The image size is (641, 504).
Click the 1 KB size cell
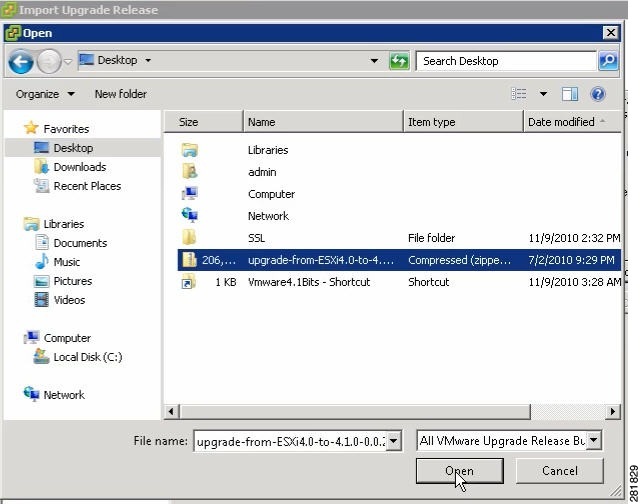pyautogui.click(x=226, y=282)
